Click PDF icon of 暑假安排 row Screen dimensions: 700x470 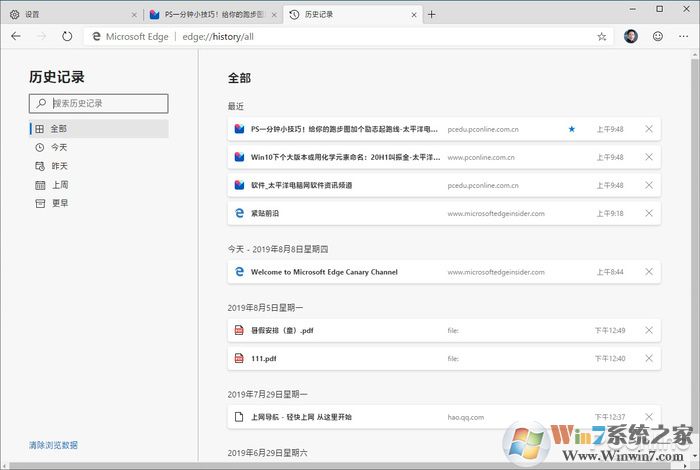pos(239,330)
